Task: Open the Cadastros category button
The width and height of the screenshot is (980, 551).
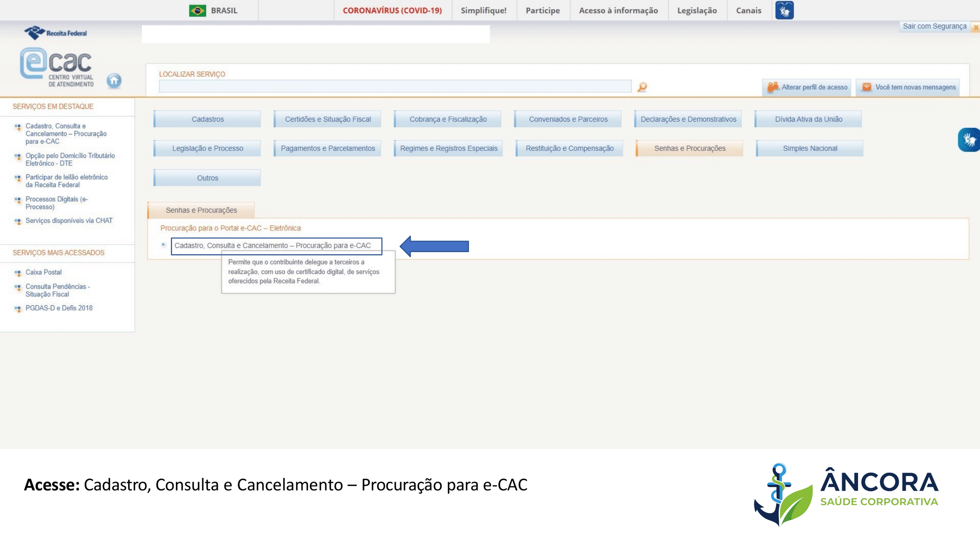Action: (x=207, y=119)
